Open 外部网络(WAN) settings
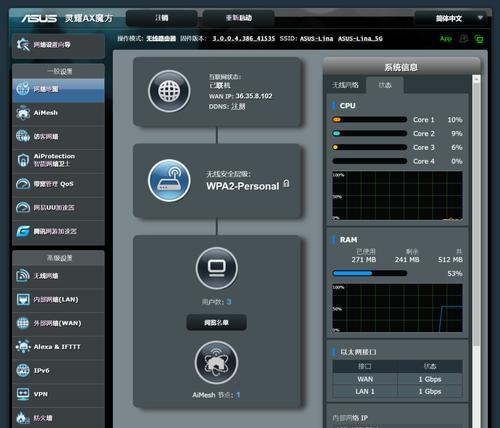Screen dimensions: 500x428 coord(58,323)
